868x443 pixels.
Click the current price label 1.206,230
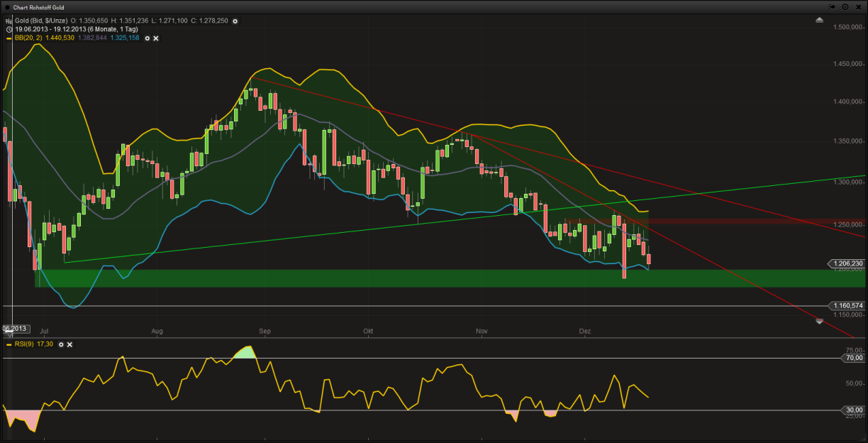tap(847, 263)
